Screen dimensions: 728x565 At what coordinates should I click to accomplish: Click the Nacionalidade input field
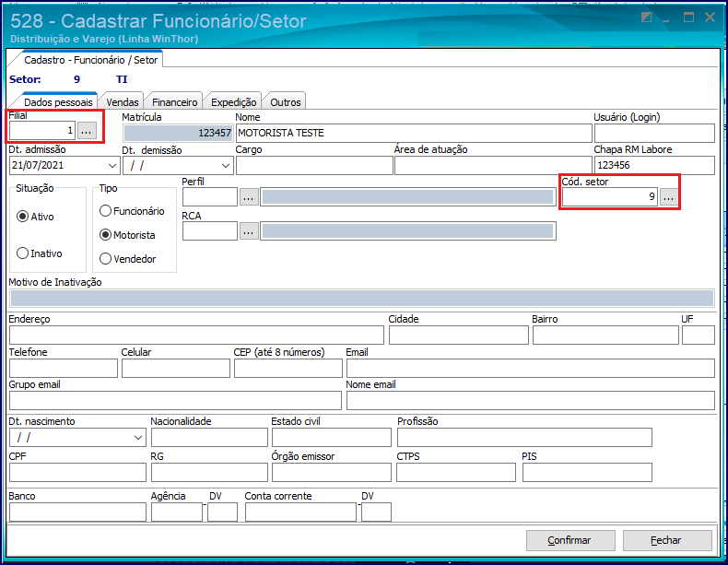[x=209, y=437]
